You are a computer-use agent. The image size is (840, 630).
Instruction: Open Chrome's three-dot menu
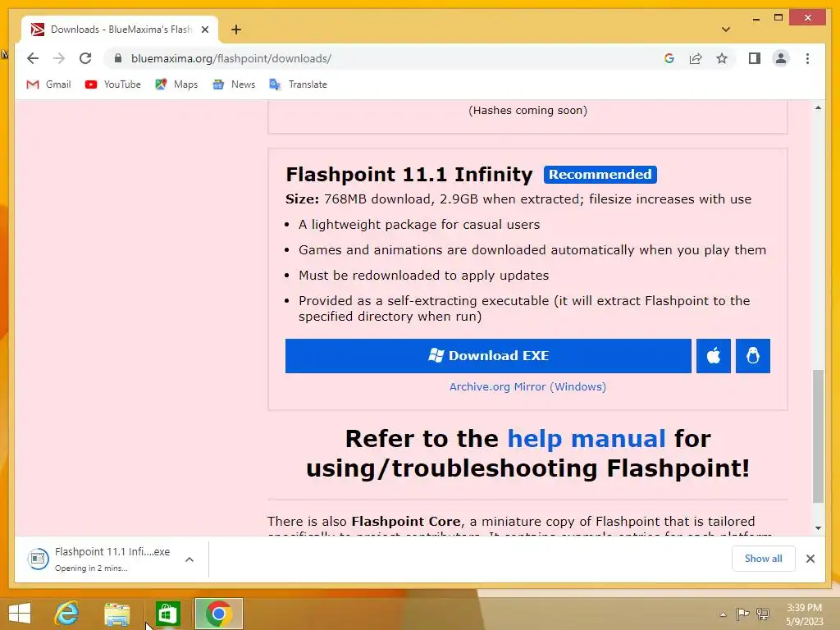click(x=807, y=58)
